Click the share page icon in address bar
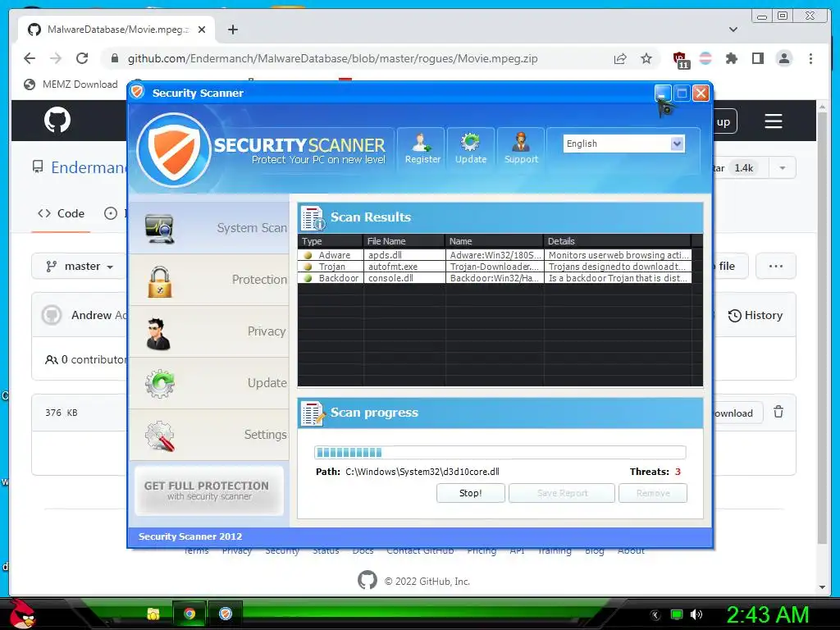 coord(620,58)
